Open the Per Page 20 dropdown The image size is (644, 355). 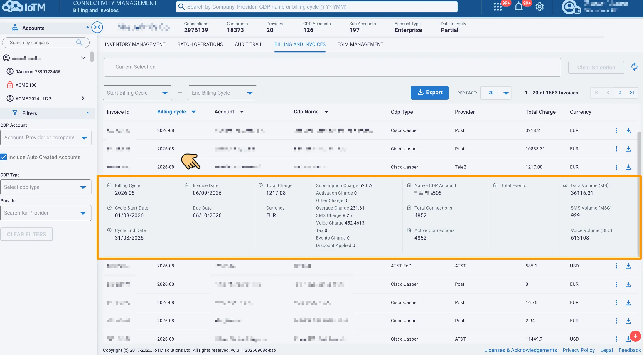pos(495,93)
